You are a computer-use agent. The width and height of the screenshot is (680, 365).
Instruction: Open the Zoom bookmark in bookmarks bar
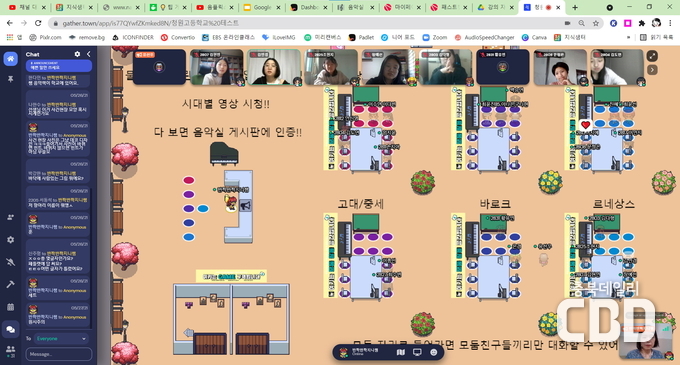tap(435, 38)
